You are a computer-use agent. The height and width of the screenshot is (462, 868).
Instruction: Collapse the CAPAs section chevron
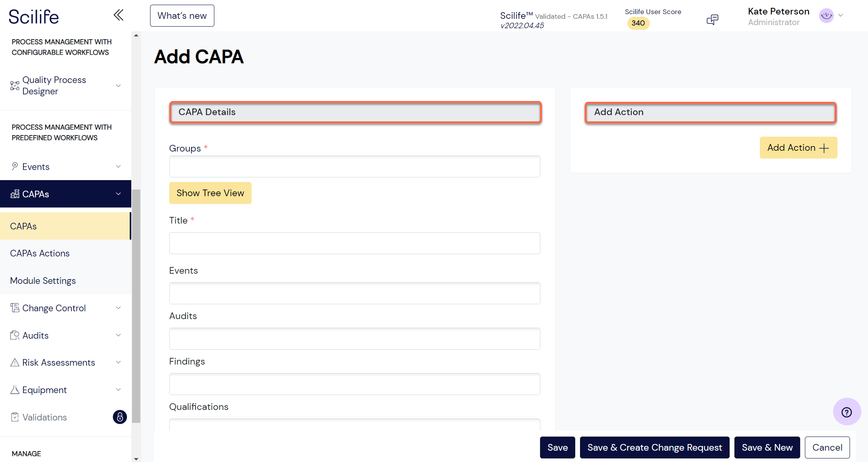118,194
